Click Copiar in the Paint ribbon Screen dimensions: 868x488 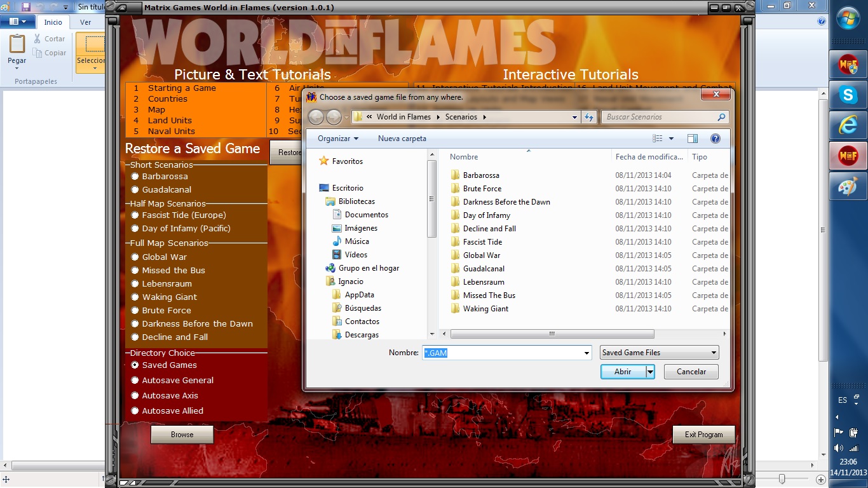[50, 53]
